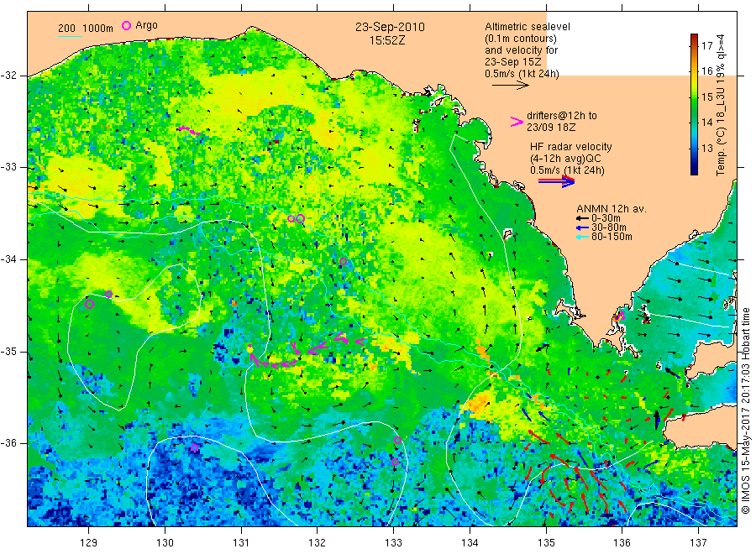Click the '(4-12h avg)QC' legend text
The height and width of the screenshot is (554, 756).
(565, 159)
